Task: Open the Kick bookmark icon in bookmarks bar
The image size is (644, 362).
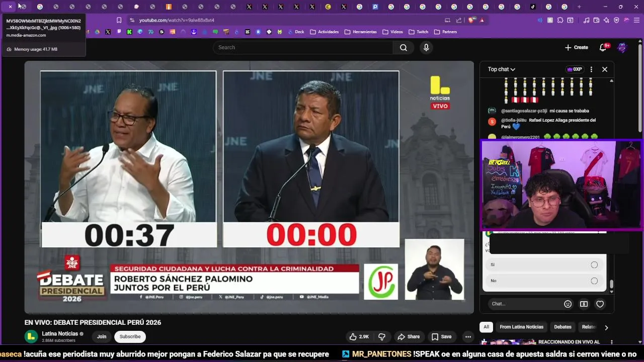Action: tap(129, 32)
